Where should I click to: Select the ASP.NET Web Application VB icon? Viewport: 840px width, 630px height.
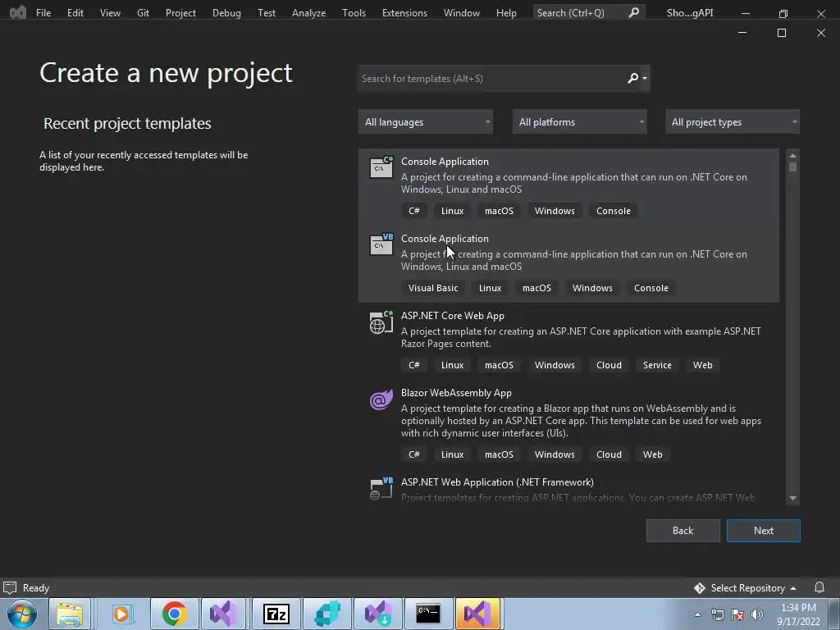coord(381,488)
